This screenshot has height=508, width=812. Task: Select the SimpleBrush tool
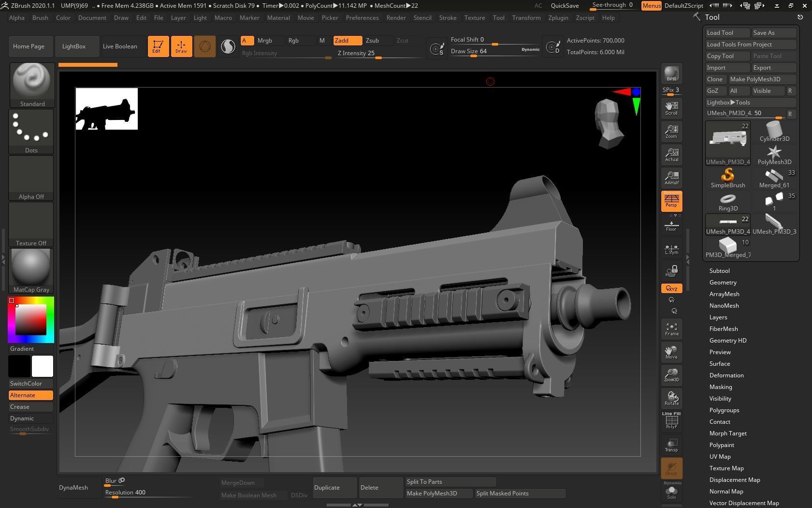728,178
